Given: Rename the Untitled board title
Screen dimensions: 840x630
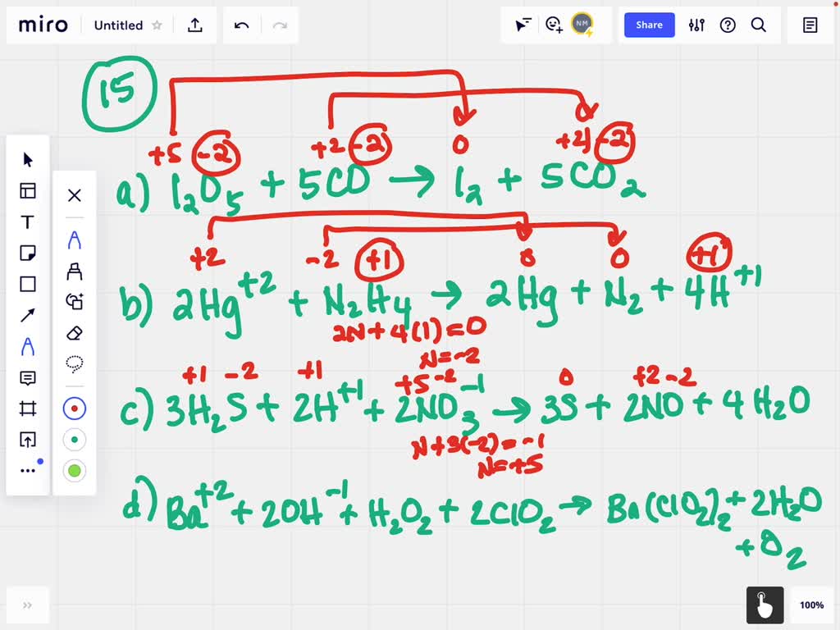Looking at the screenshot, I should 118,25.
